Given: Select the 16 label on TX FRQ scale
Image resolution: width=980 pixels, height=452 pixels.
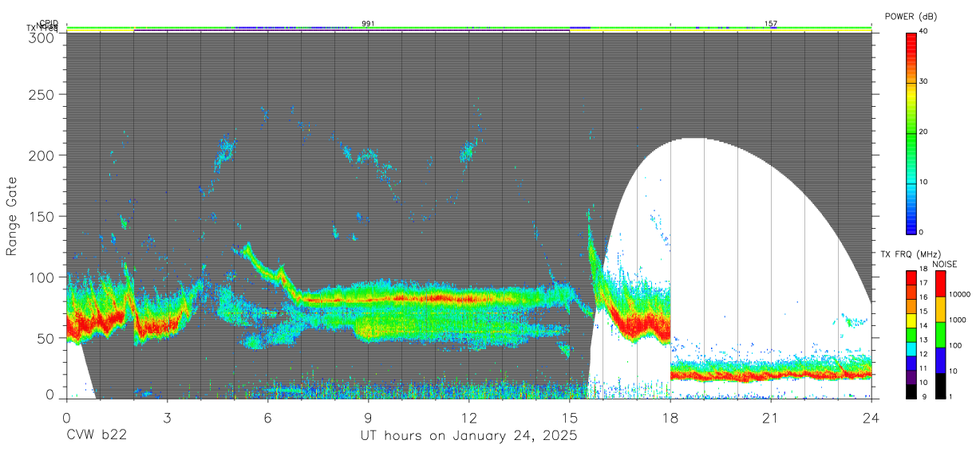Looking at the screenshot, I should click(923, 297).
